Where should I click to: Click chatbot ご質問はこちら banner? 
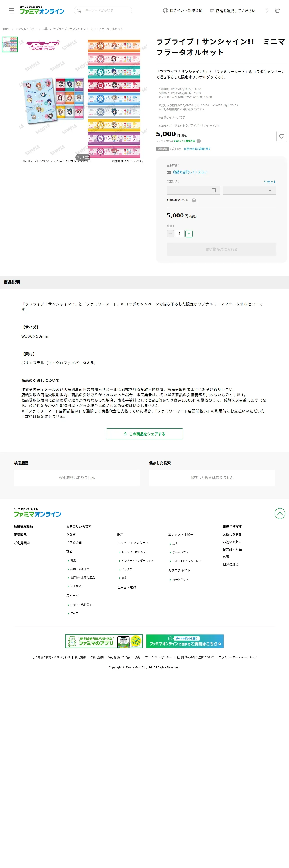(185, 641)
